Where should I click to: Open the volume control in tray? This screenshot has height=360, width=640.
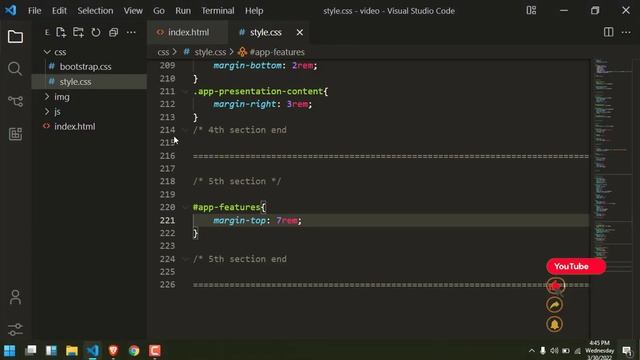click(x=554, y=351)
